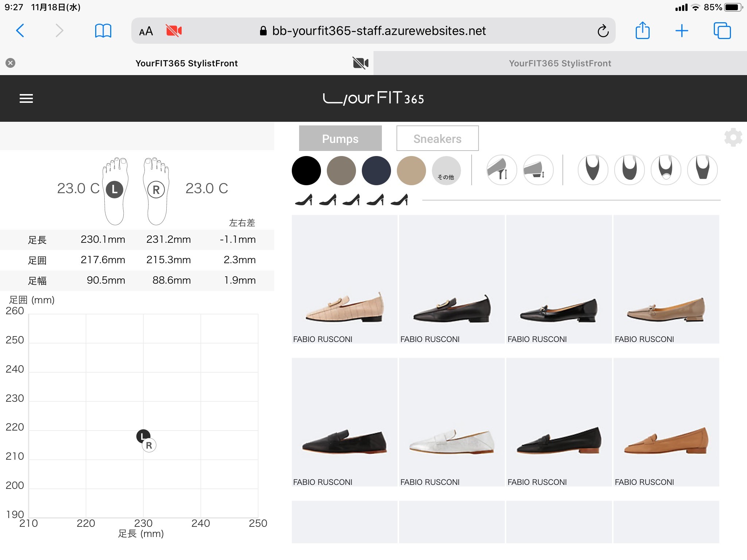The width and height of the screenshot is (747, 560).
Task: Select the high heel height filter icon
Action: tap(502, 170)
